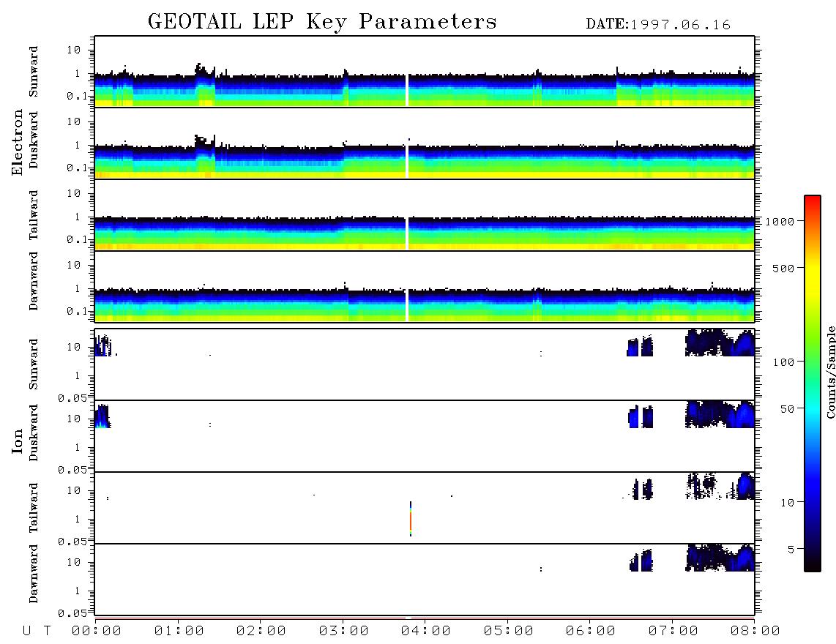Select the 00:00 time tick label
The width and height of the screenshot is (836, 644).
click(x=97, y=631)
